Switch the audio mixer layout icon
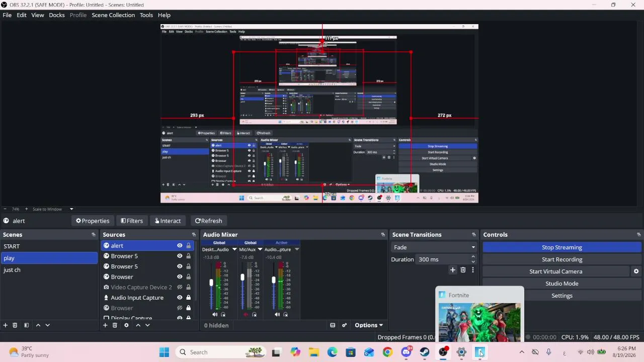Image resolution: width=644 pixels, height=362 pixels. click(333, 325)
